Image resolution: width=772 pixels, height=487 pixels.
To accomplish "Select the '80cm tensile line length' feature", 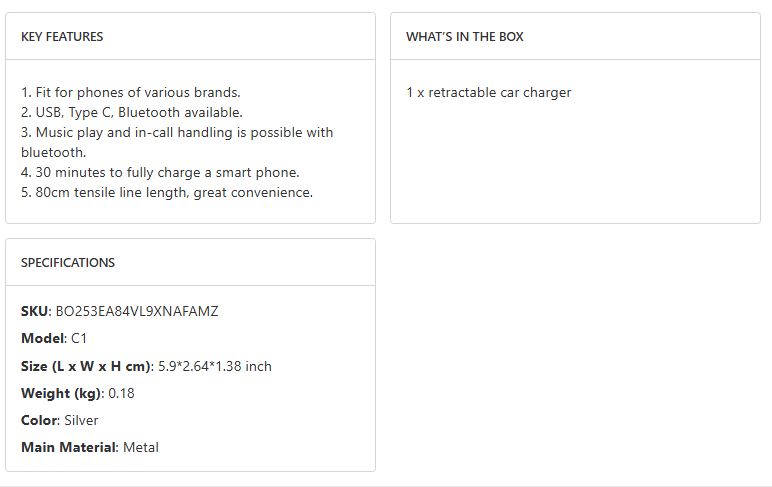I will pos(167,192).
